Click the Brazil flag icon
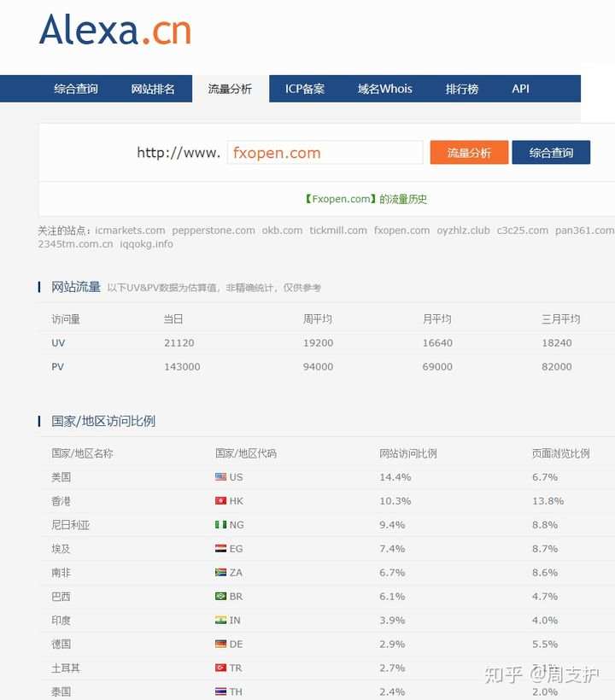615x700 pixels. point(220,596)
